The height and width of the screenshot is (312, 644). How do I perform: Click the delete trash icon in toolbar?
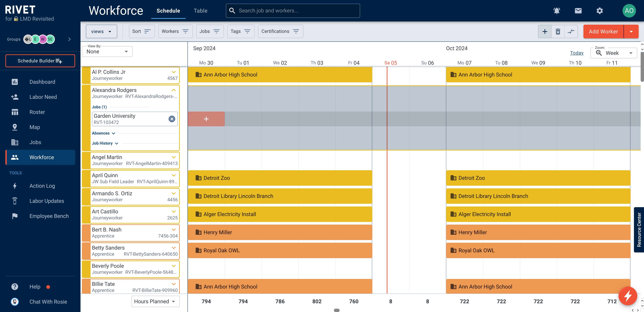(x=558, y=32)
